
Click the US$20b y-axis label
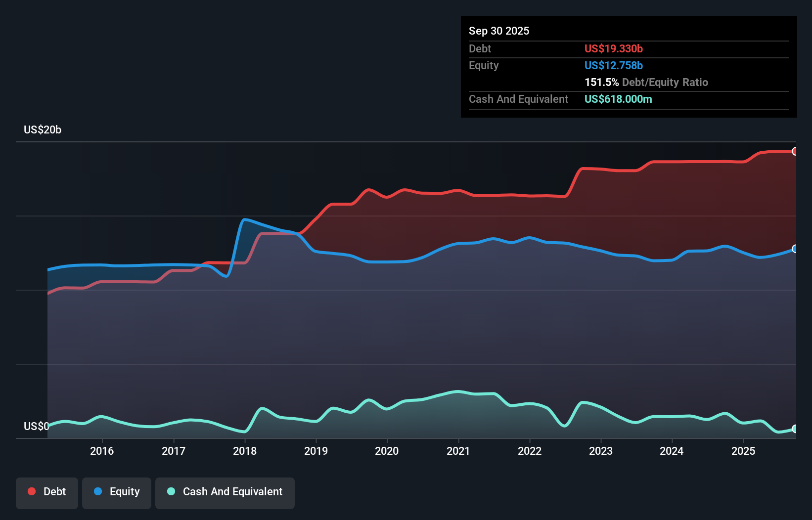[x=43, y=130]
